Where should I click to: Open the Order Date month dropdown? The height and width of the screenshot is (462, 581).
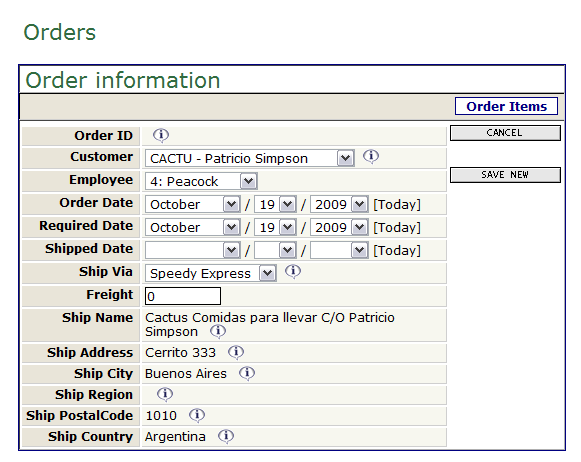pos(193,205)
